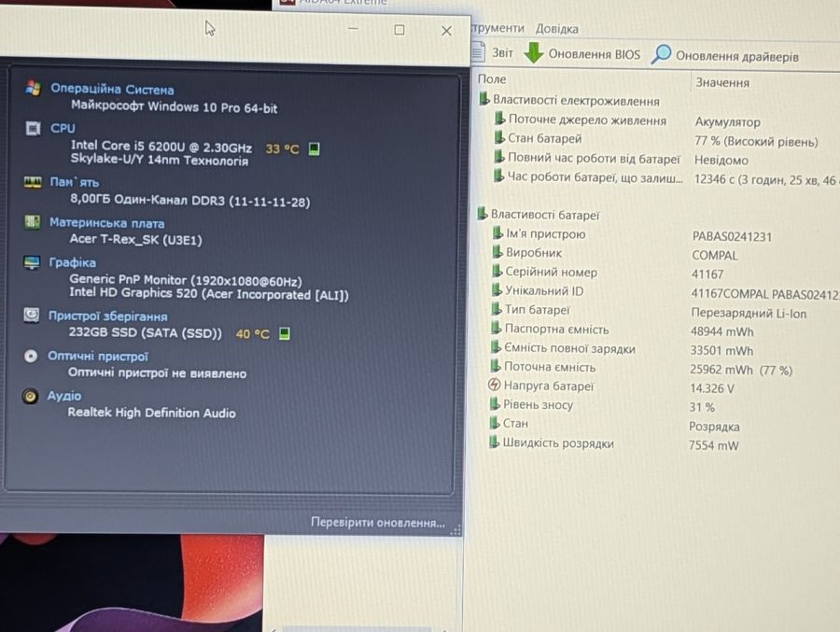
Task: Click the Windows flag icon beside Операційна Система
Action: 34,88
